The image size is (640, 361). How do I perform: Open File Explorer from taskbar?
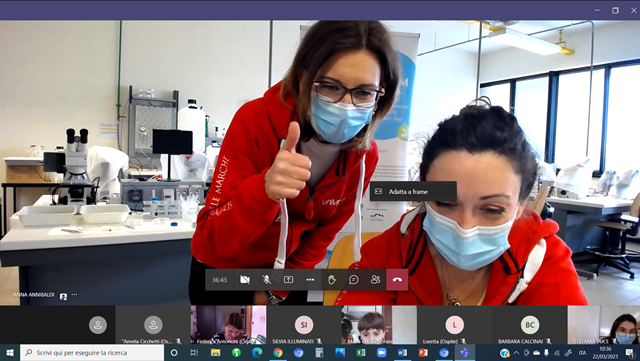point(215,352)
